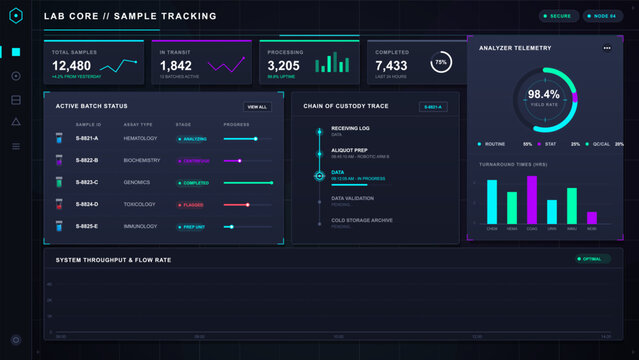Image resolution: width=639 pixels, height=360 pixels.
Task: Click the hexagon Lab Core logo
Action: click(16, 16)
